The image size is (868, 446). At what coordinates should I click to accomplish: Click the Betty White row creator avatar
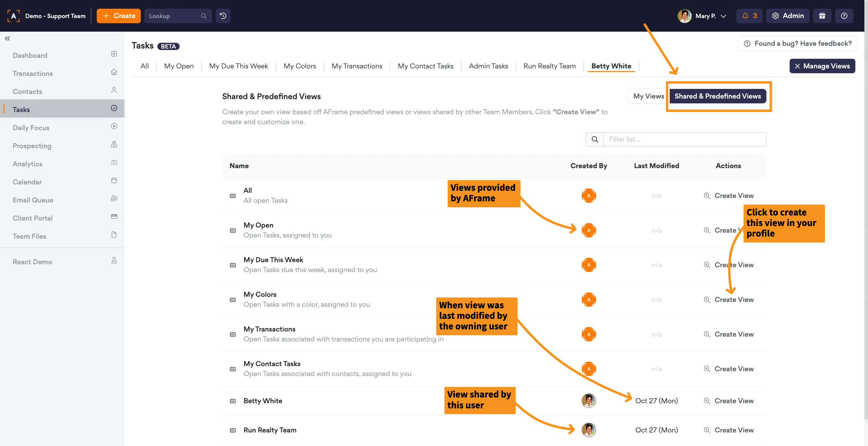(588, 401)
